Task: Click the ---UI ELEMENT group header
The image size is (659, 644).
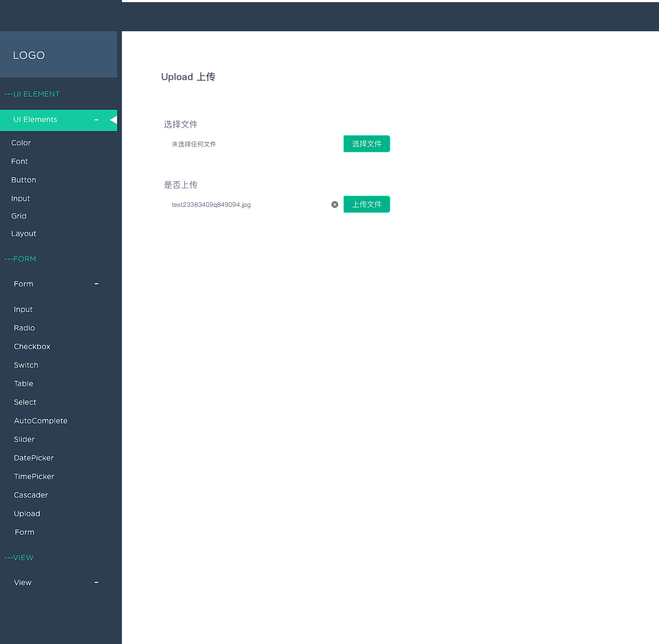Action: click(32, 94)
